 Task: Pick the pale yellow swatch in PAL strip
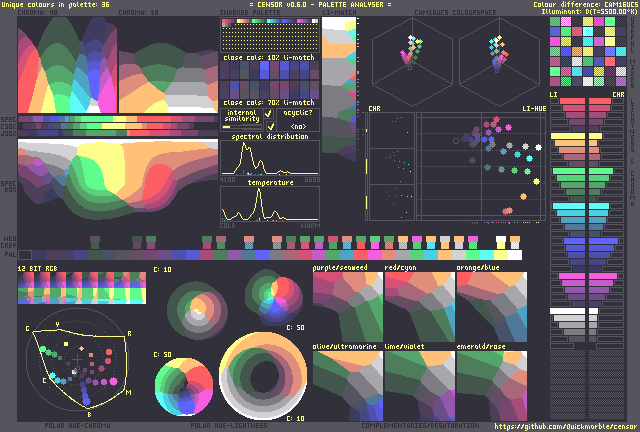pyautogui.click(x=500, y=255)
